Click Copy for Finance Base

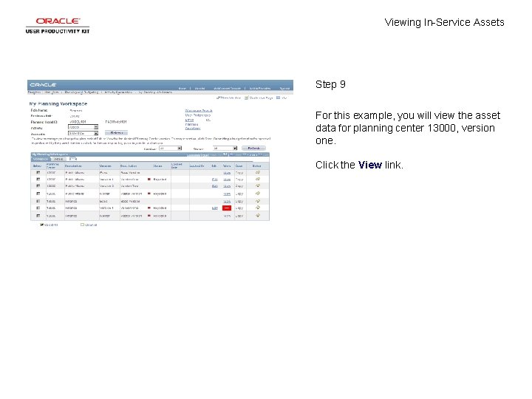point(239,201)
